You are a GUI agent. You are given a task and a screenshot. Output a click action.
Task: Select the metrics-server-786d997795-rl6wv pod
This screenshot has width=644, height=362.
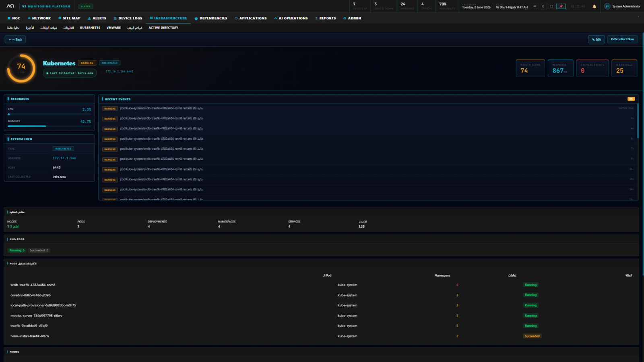[321, 316]
